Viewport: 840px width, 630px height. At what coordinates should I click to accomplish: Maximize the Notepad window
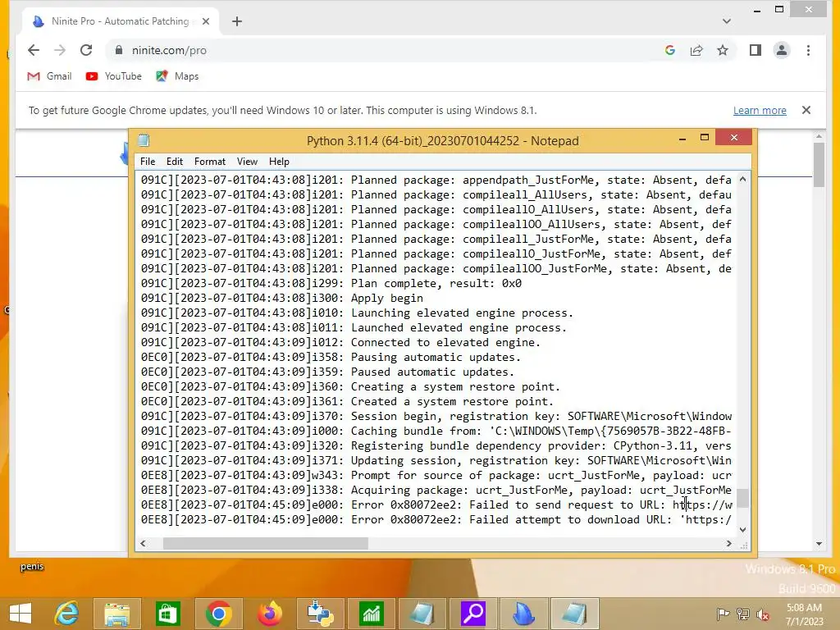click(x=705, y=138)
